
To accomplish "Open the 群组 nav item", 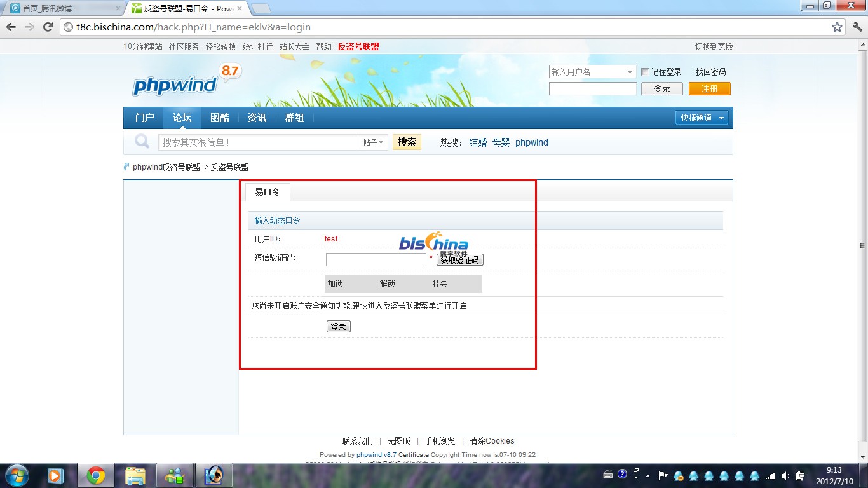I will pyautogui.click(x=294, y=118).
